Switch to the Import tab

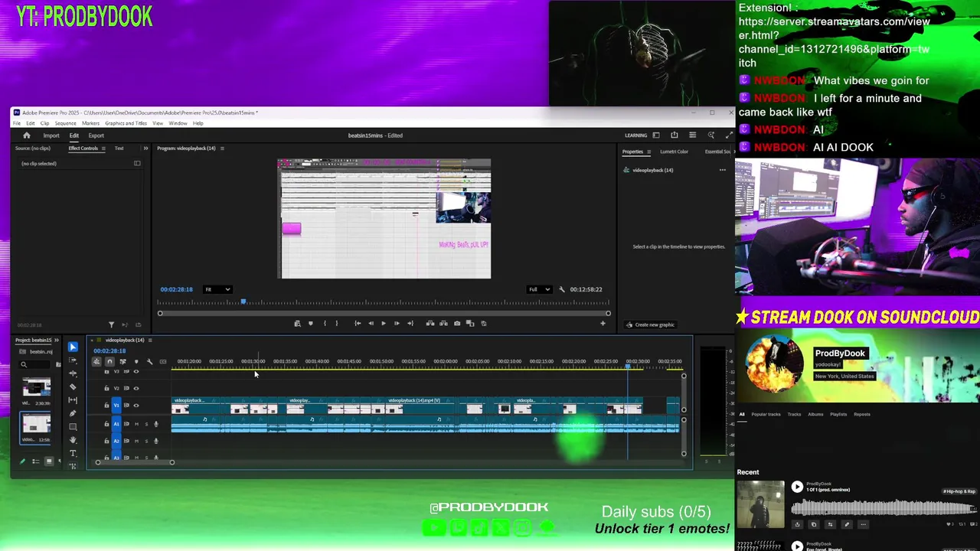(x=51, y=135)
